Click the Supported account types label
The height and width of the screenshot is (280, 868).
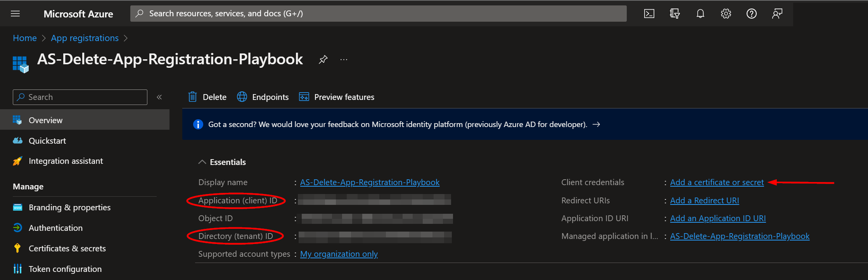click(x=244, y=254)
